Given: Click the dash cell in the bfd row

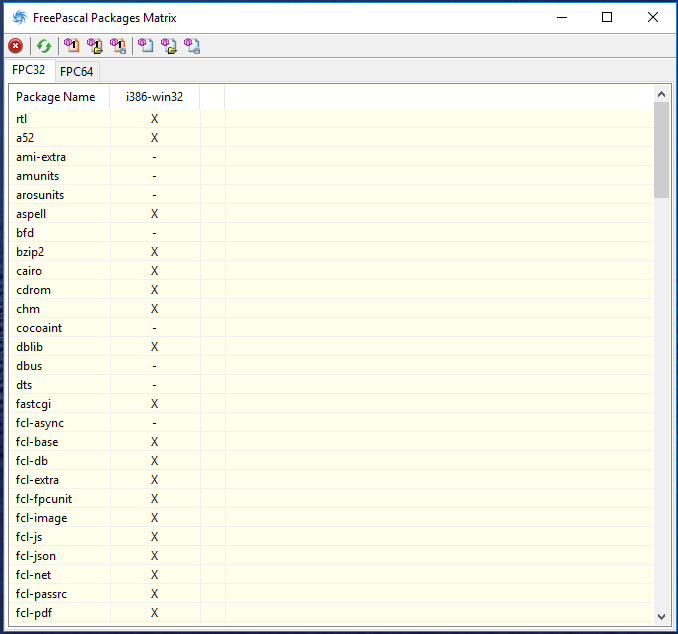Looking at the screenshot, I should [154, 233].
